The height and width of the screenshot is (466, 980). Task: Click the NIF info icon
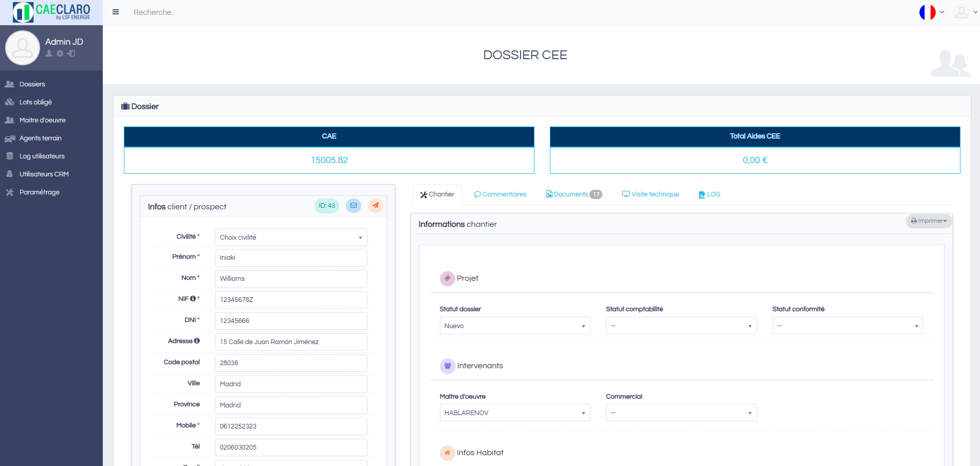[193, 299]
